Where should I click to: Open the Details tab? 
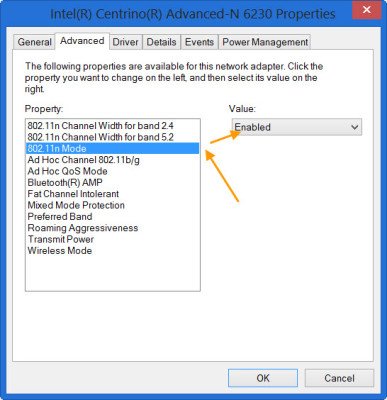[x=161, y=42]
